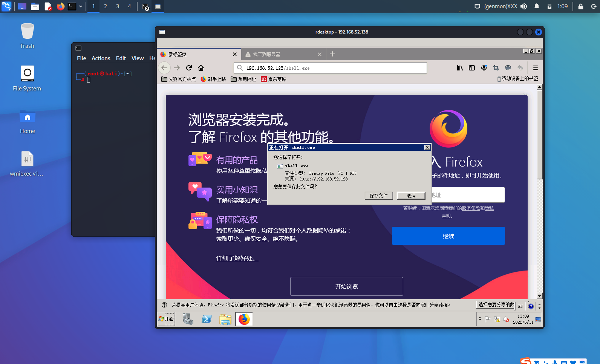
Task: Open the Firefox library icon
Action: pos(460,68)
